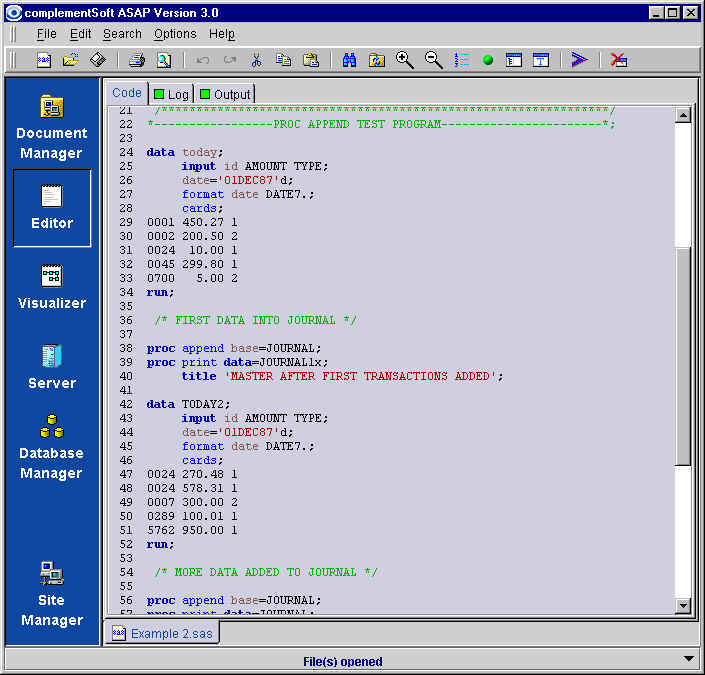Open the Document Manager panel
The image size is (705, 675).
pyautogui.click(x=52, y=127)
